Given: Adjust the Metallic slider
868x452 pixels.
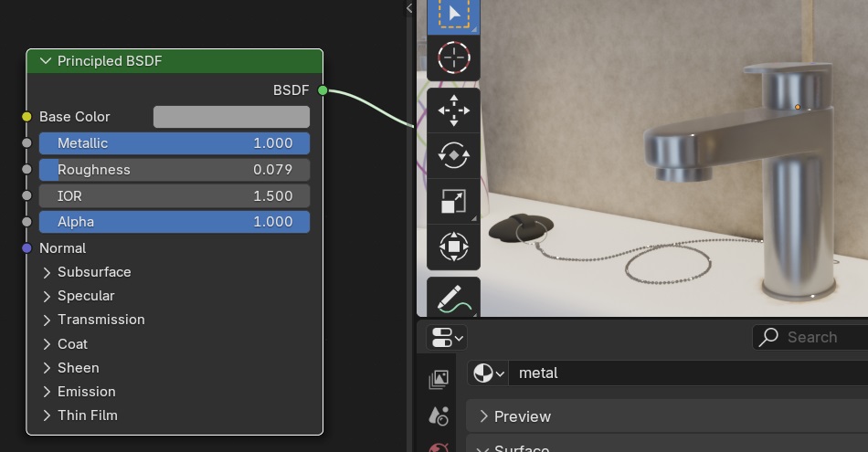Looking at the screenshot, I should (175, 143).
